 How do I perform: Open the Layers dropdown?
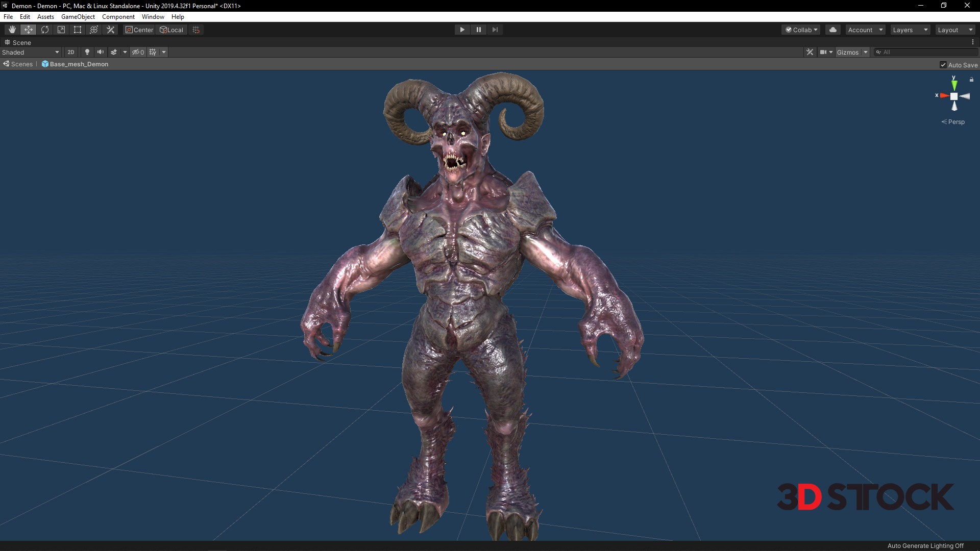(x=910, y=30)
